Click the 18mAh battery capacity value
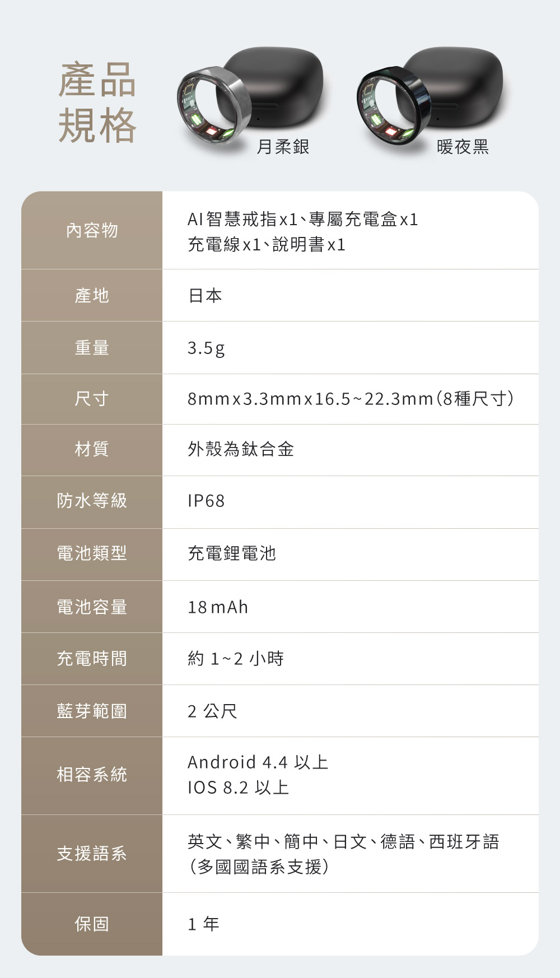 pos(218,607)
